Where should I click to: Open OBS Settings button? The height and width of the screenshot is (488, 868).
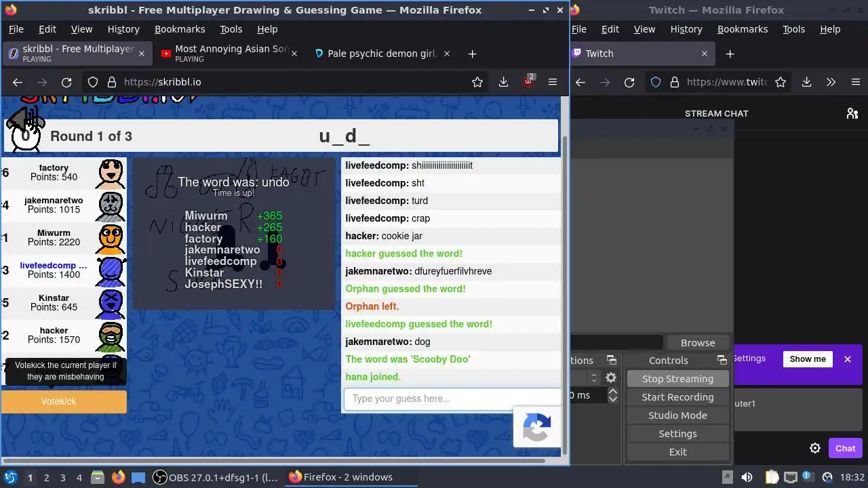[x=677, y=434]
